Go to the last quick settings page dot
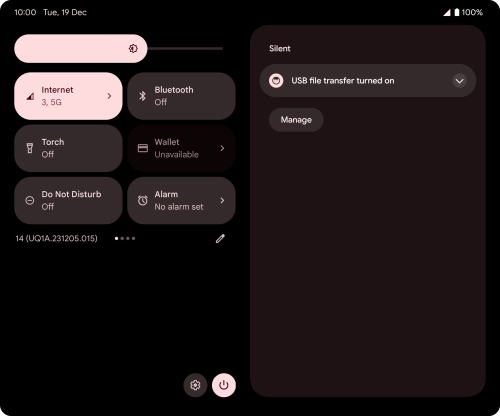 pyautogui.click(x=134, y=238)
